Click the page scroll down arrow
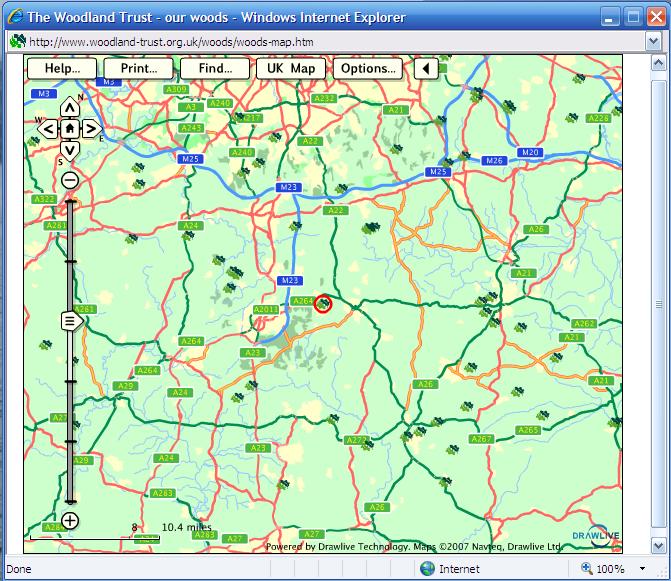The image size is (671, 581). (x=658, y=546)
